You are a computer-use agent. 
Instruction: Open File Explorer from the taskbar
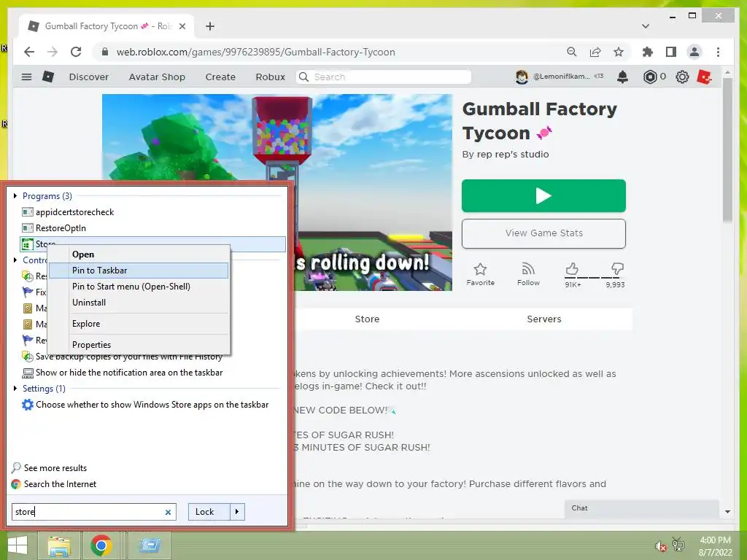click(x=60, y=545)
